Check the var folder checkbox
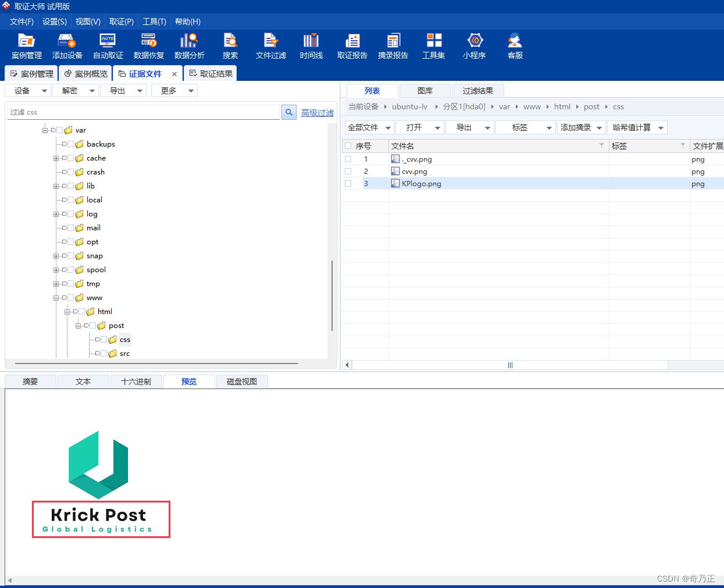 (x=59, y=130)
